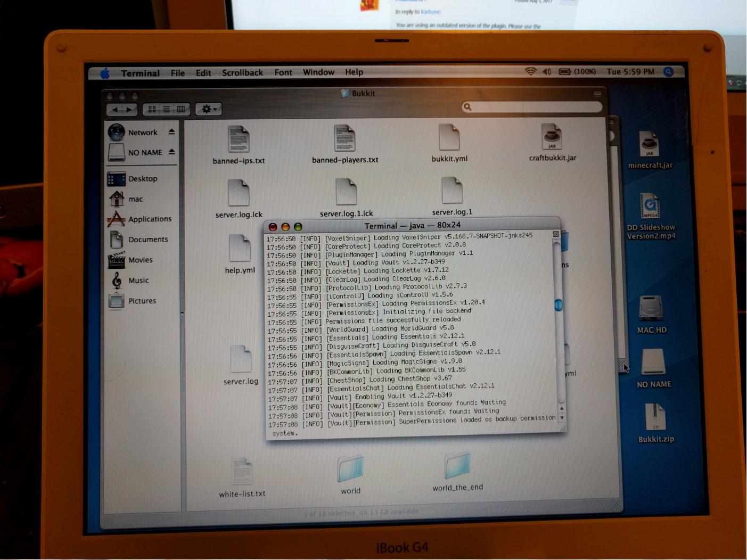This screenshot has width=747, height=560.
Task: Select MAC HD drive on desktop
Action: [651, 315]
